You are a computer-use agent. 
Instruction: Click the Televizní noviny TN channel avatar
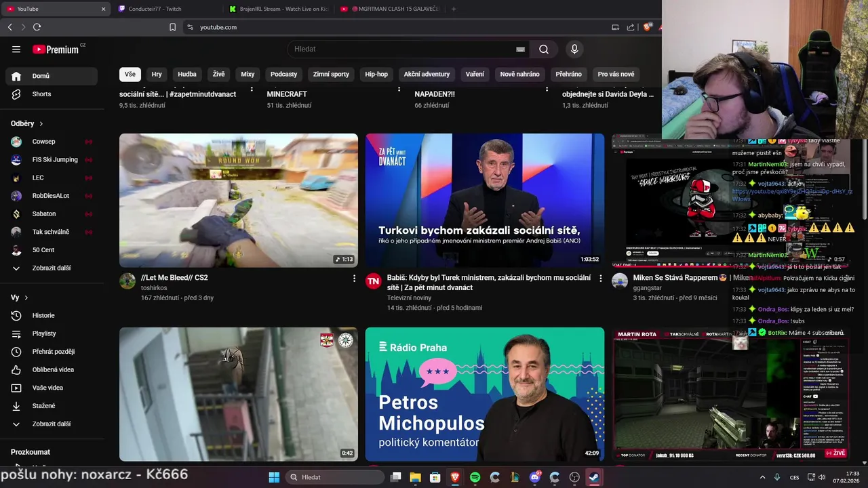374,281
